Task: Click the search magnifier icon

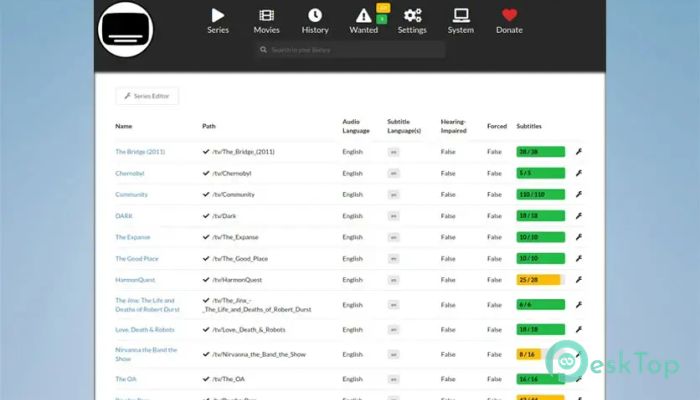Action: click(x=263, y=50)
